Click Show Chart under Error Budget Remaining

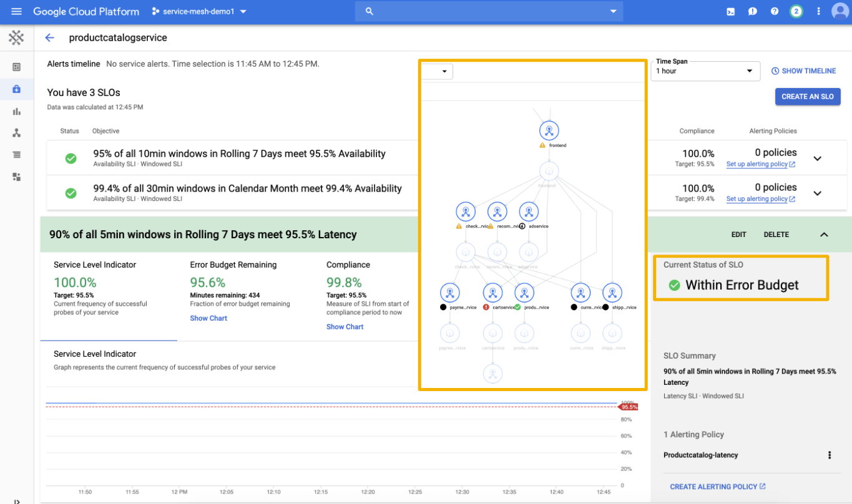[208, 318]
